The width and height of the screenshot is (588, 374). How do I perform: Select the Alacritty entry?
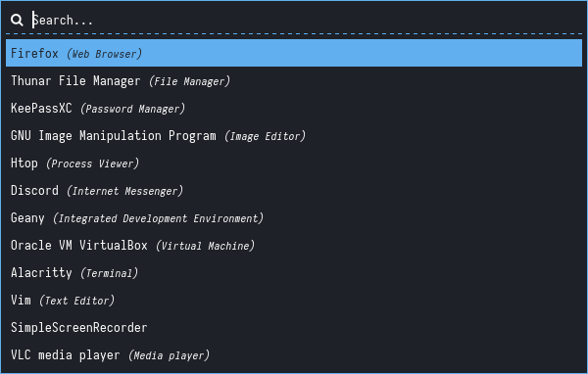[294, 272]
